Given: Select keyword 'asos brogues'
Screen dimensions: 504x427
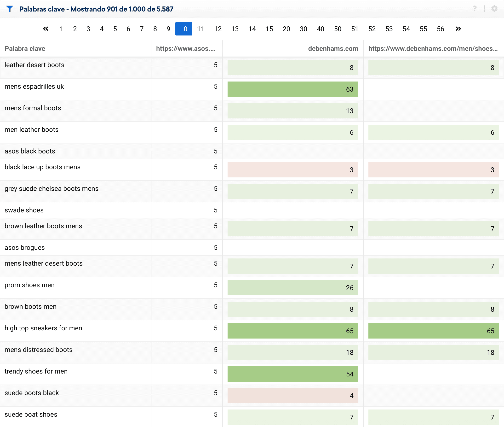Looking at the screenshot, I should (x=25, y=247).
